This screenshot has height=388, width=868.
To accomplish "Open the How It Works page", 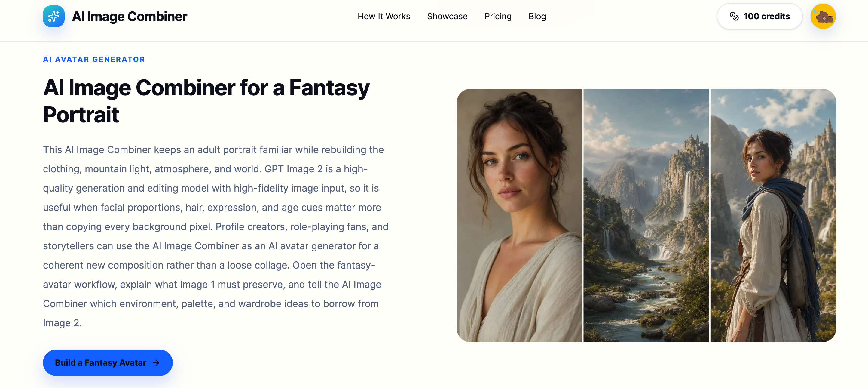I will [384, 16].
